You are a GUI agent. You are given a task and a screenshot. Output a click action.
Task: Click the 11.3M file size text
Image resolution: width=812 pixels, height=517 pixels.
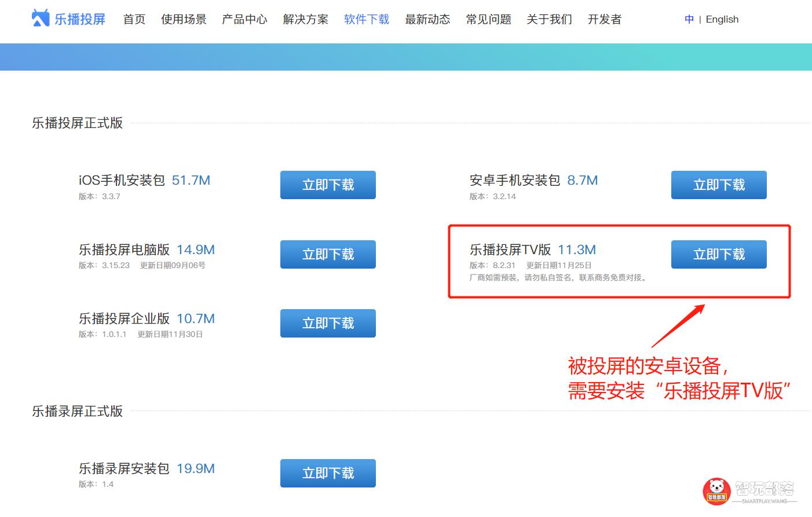coord(577,250)
